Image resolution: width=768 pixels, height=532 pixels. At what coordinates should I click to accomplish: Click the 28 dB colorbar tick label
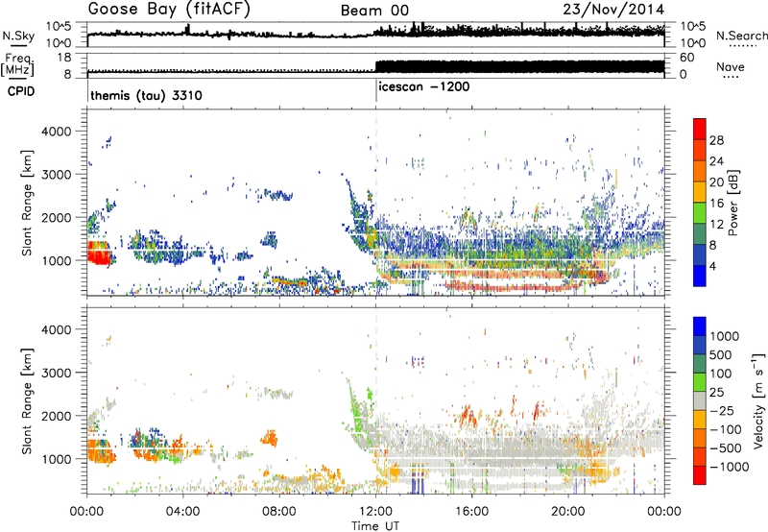click(716, 140)
